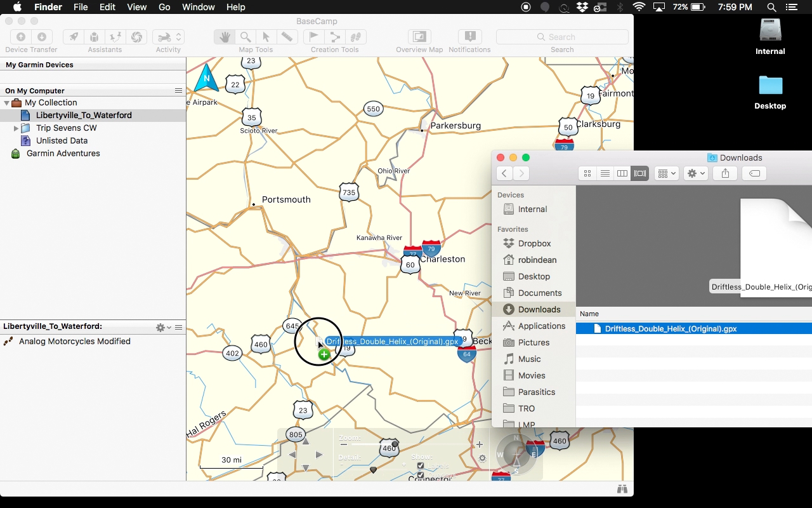Screen dimensions: 812x508
Task: Switch Finder to icon view
Action: [x=587, y=173]
